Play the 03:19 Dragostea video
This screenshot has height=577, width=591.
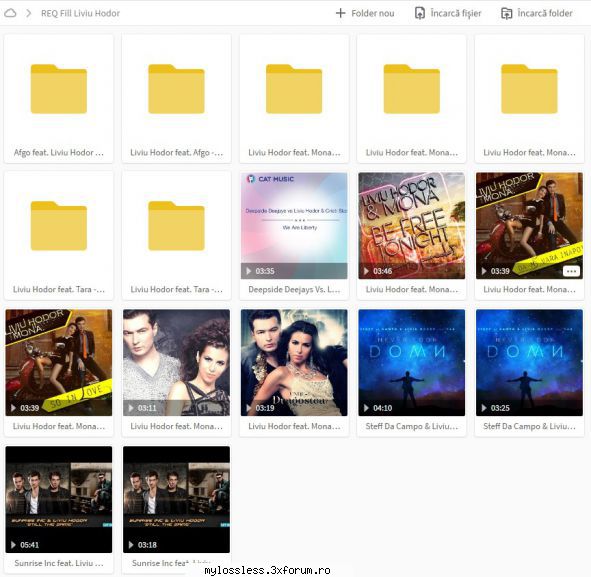248,408
